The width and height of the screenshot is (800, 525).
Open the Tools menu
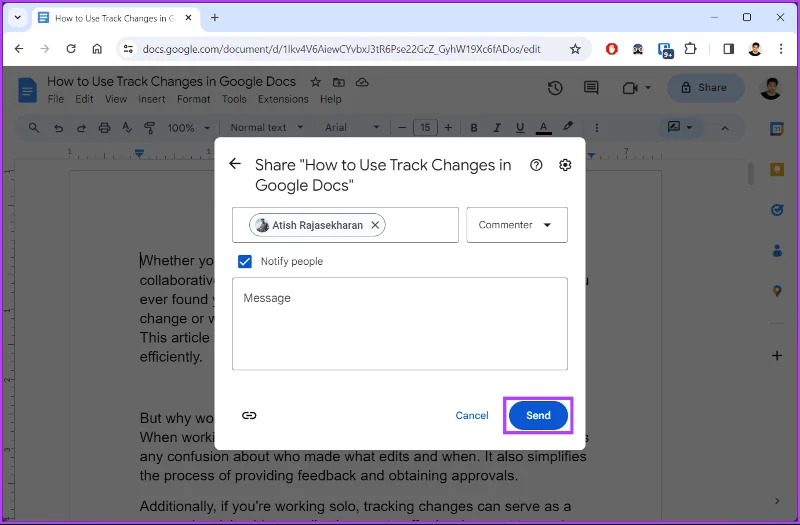(234, 99)
